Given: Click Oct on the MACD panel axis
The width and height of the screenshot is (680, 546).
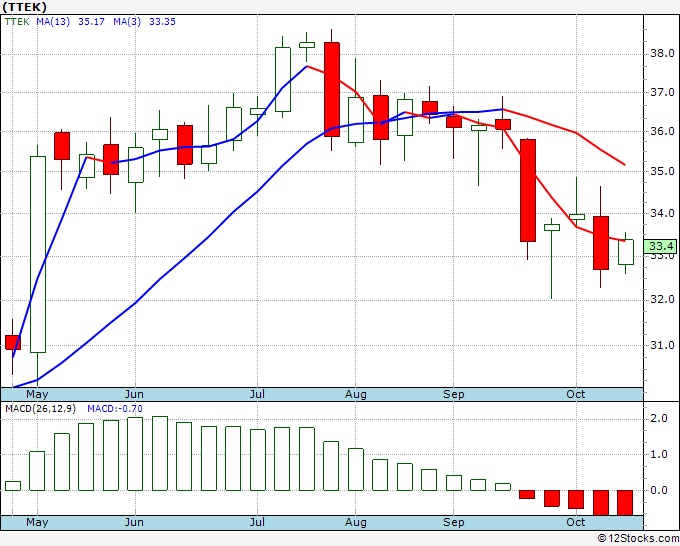Looking at the screenshot, I should click(x=575, y=522).
